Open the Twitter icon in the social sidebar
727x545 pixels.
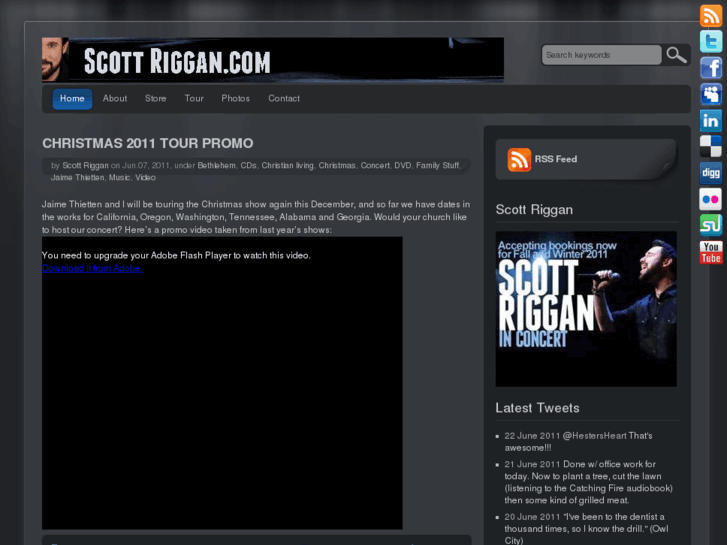711,42
